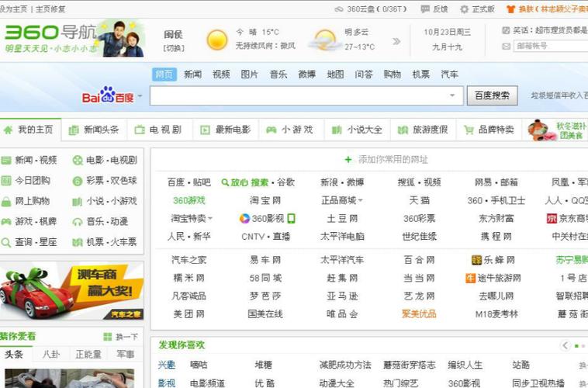588x388 pixels.
Task: Click the 主页修复 link
Action: (x=50, y=9)
